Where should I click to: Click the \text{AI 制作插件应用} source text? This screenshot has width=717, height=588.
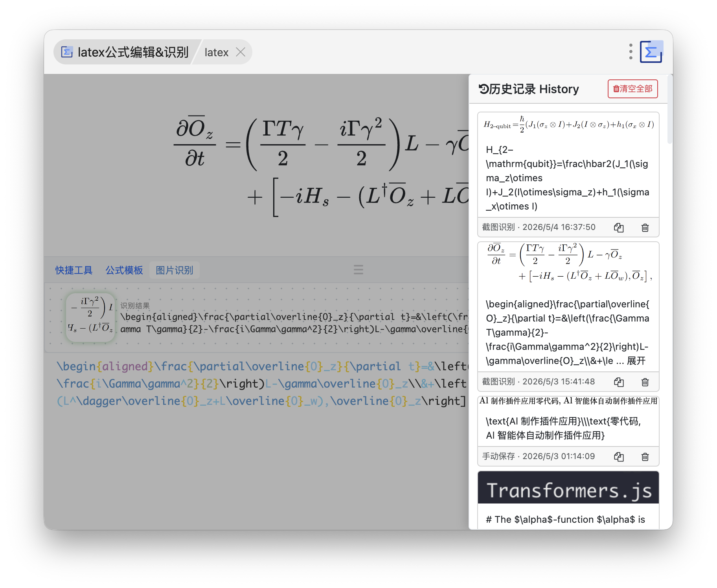coord(564,428)
